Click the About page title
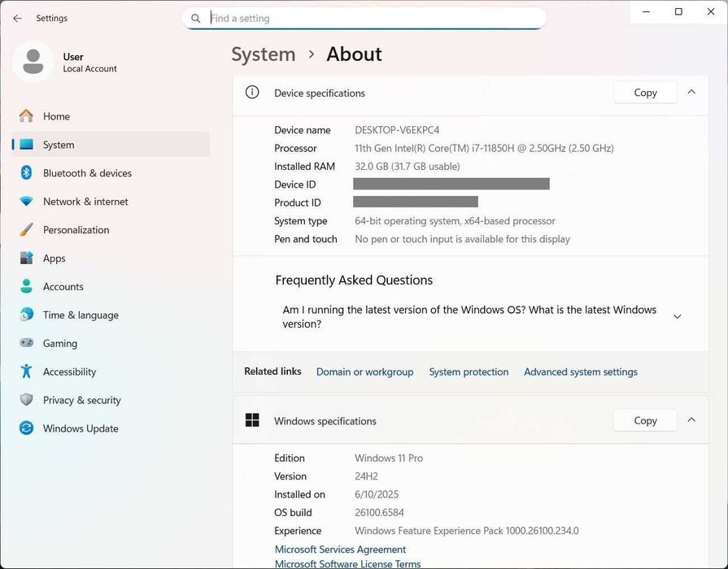 355,54
